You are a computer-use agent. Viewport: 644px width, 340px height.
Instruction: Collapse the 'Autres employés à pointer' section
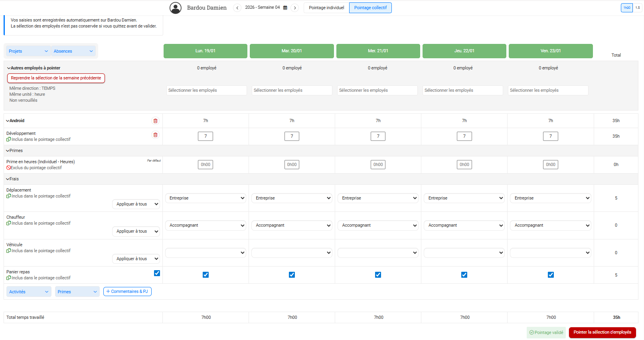click(x=9, y=68)
